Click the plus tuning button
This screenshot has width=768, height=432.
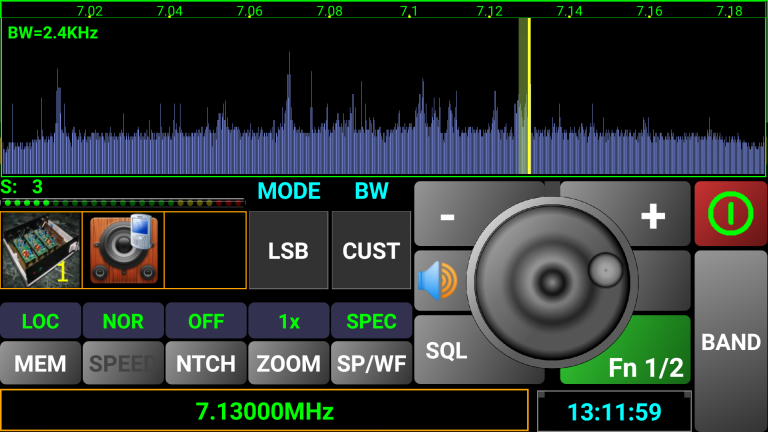tap(653, 216)
